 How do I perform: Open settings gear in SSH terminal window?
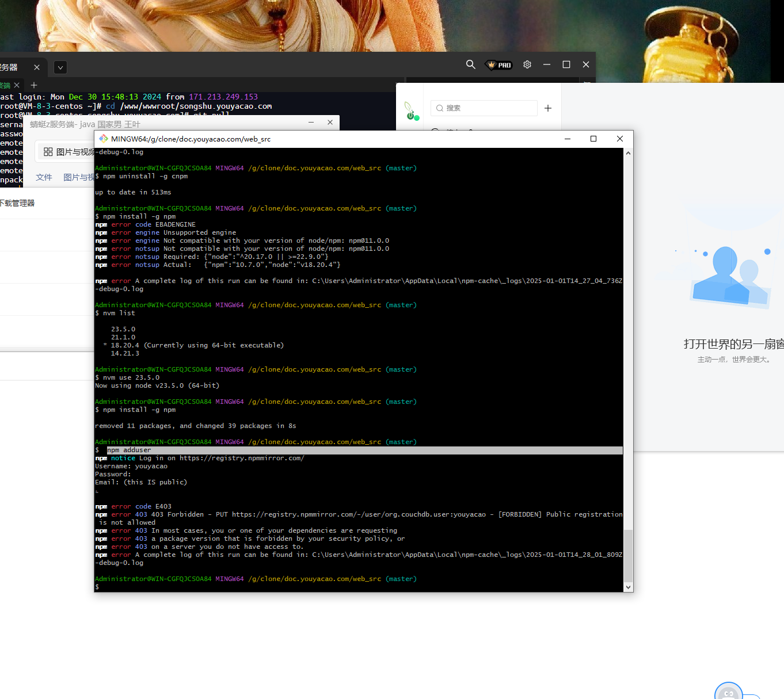527,64
